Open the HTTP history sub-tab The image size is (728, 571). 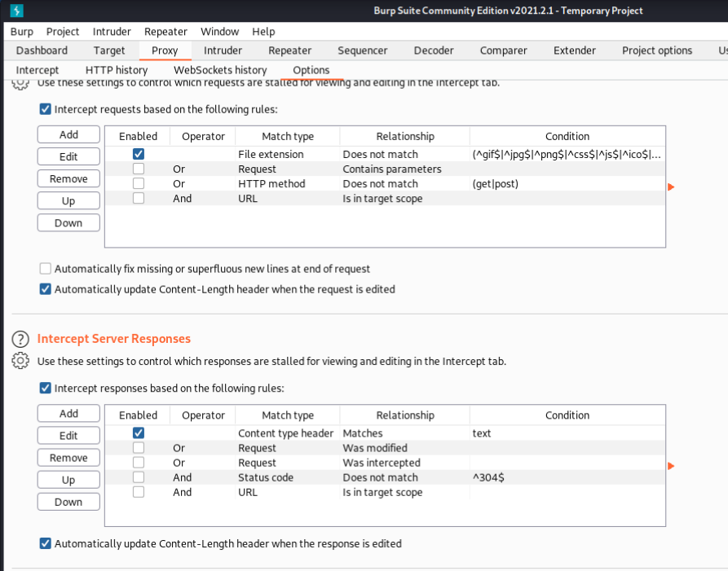click(x=117, y=70)
